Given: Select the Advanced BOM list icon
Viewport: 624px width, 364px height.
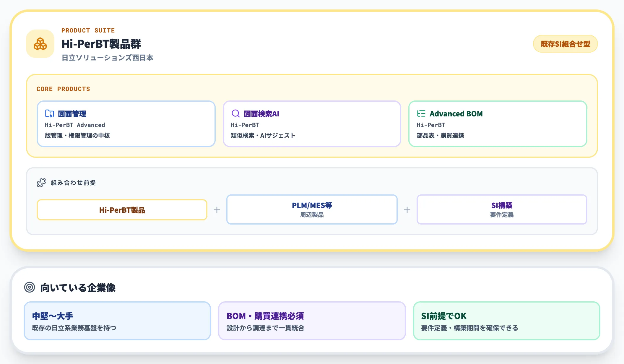Looking at the screenshot, I should coord(422,113).
